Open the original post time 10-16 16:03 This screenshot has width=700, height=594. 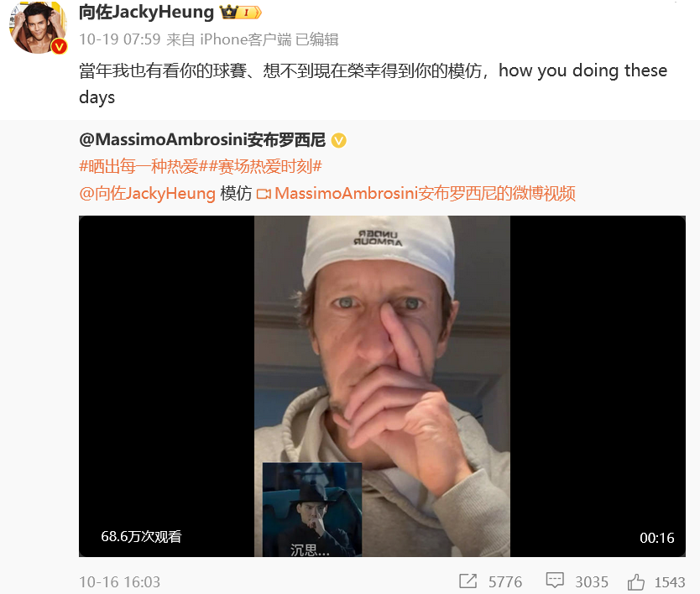[120, 582]
